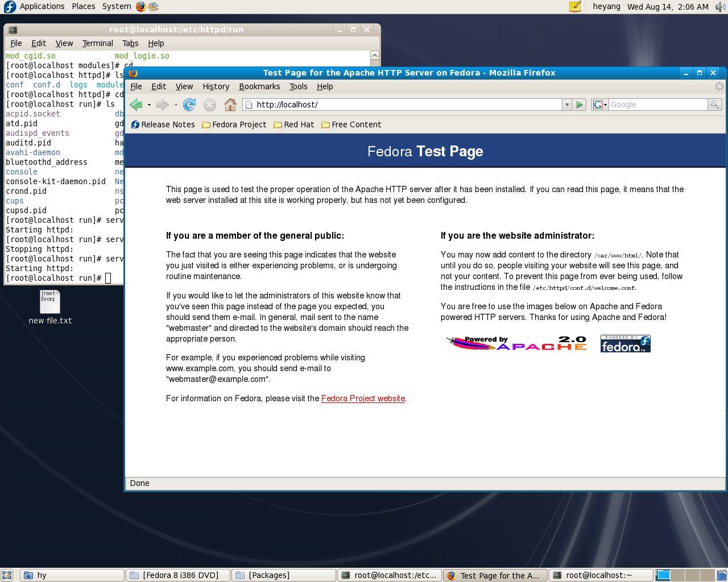Open terminal File menu

point(16,43)
